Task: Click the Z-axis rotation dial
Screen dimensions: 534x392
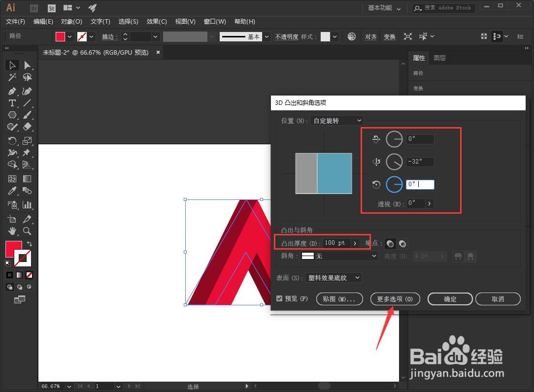Action: click(394, 184)
